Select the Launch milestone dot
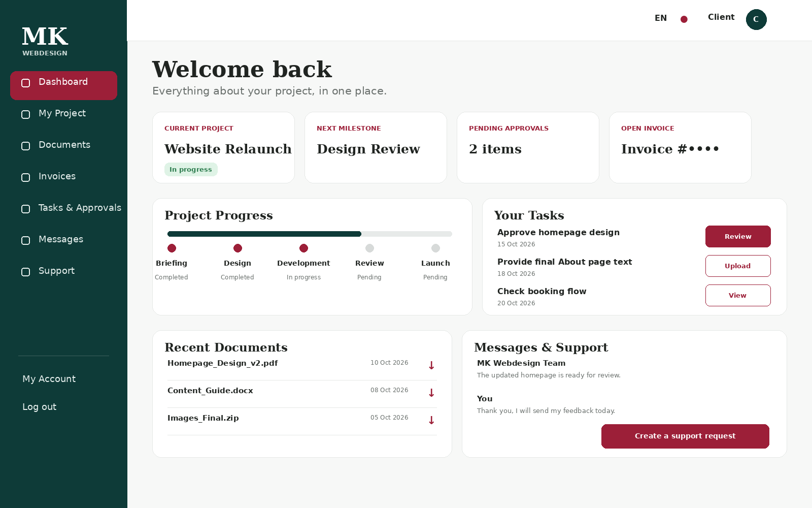Image resolution: width=812 pixels, height=508 pixels. 435,248
